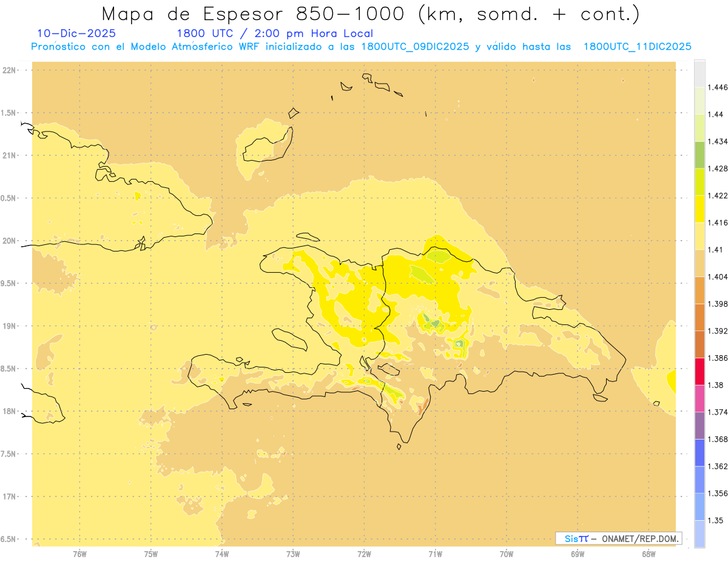
Task: Click the legend value '1.44'
Action: tap(716, 115)
